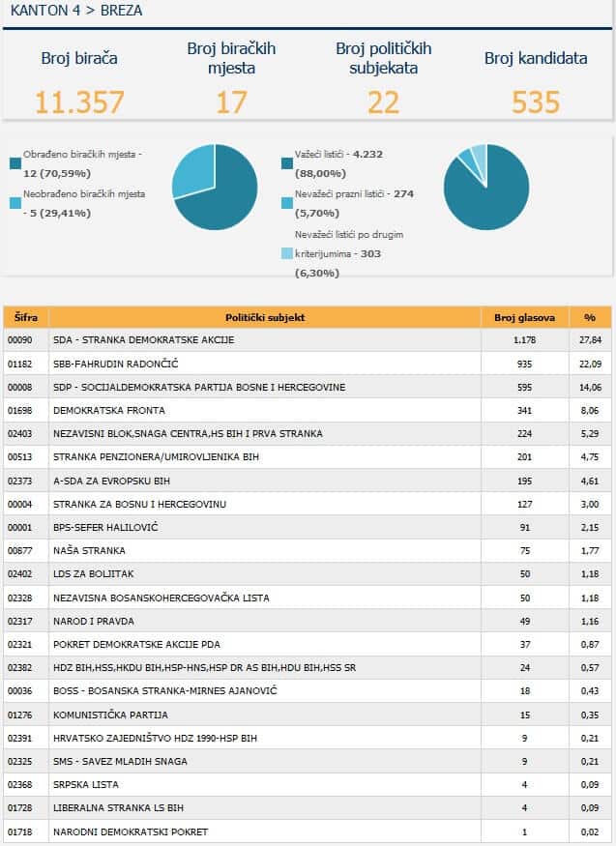Click the Nevažeći listići po drugim kriterijumima swatch

pyautogui.click(x=287, y=253)
